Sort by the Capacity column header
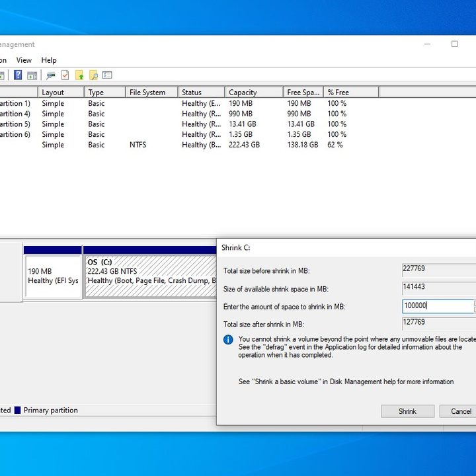The image size is (476, 476). 254,93
